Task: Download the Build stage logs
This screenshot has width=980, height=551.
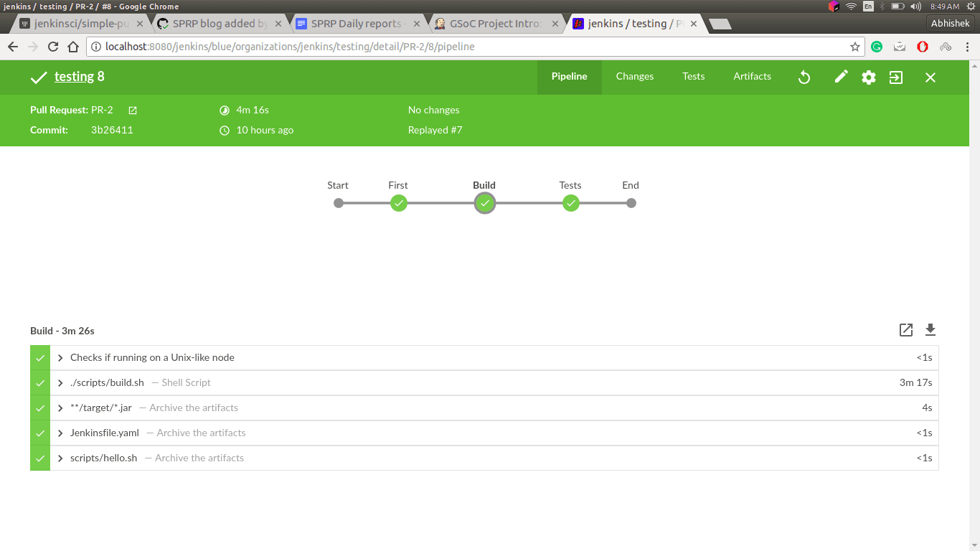Action: (930, 330)
